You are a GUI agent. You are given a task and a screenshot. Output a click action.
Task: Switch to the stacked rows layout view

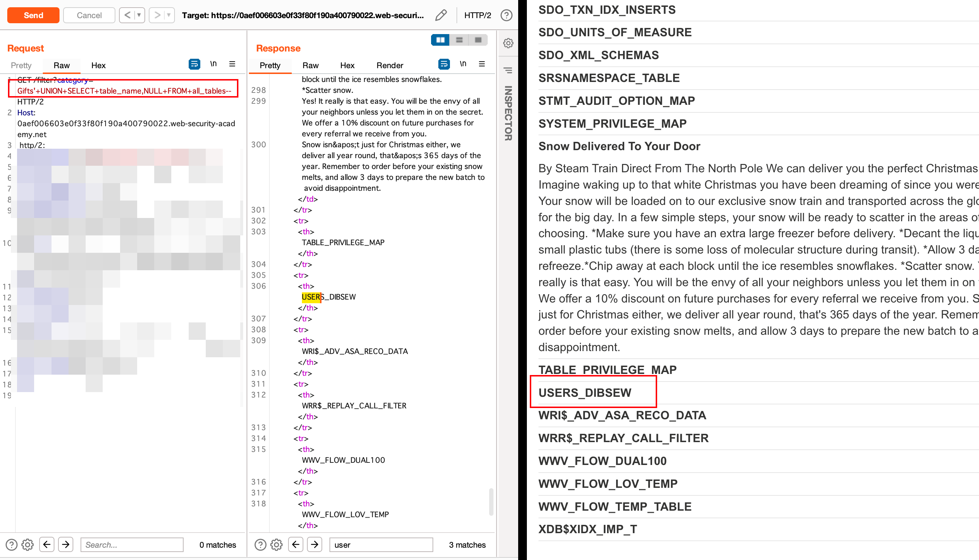(459, 40)
